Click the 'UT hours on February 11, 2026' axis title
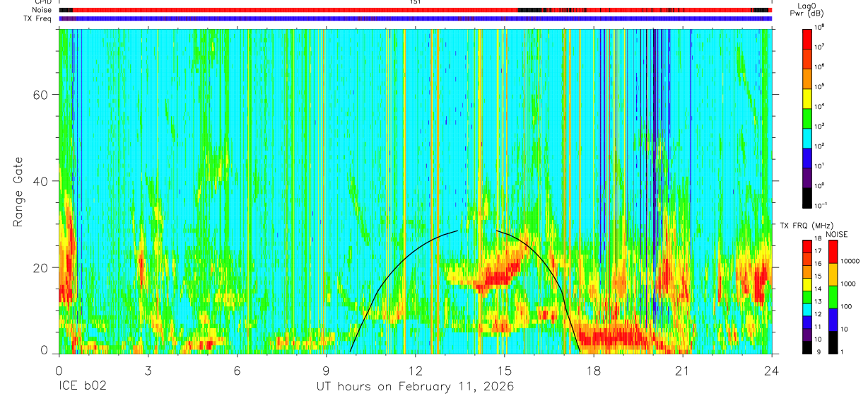The height and width of the screenshot is (401, 868). pos(415,387)
